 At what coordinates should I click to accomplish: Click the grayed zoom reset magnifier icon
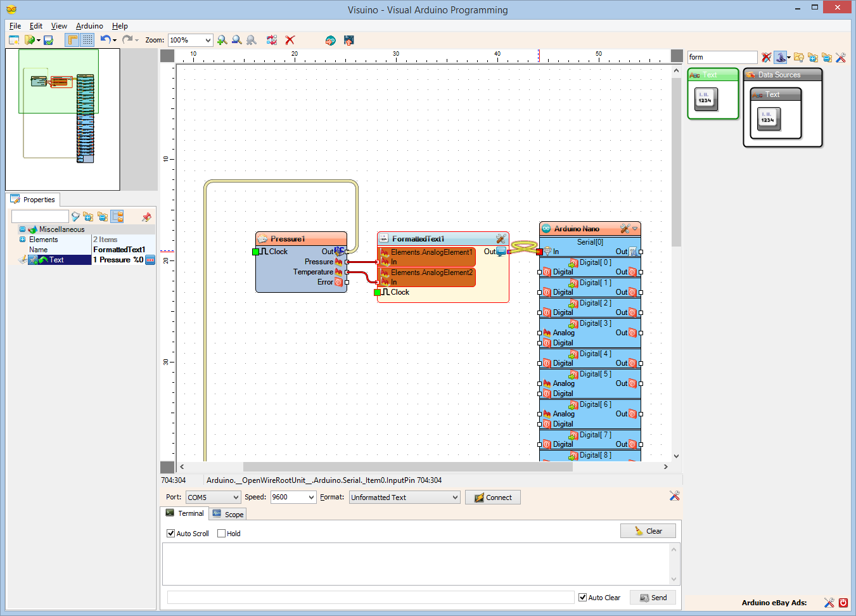252,40
